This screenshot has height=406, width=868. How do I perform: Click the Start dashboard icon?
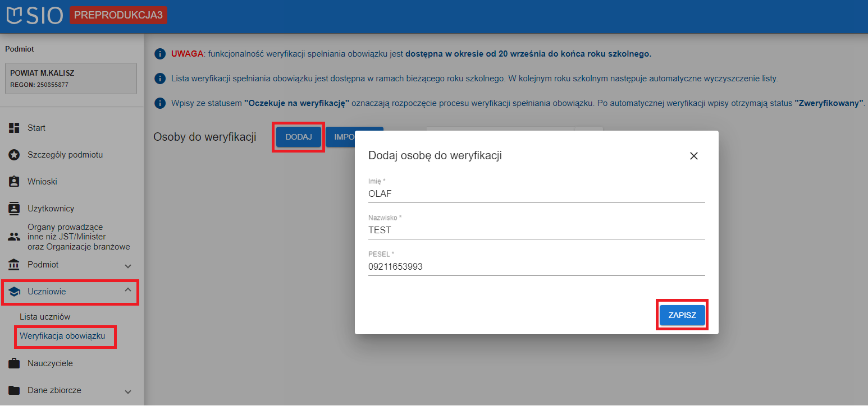[x=14, y=128]
